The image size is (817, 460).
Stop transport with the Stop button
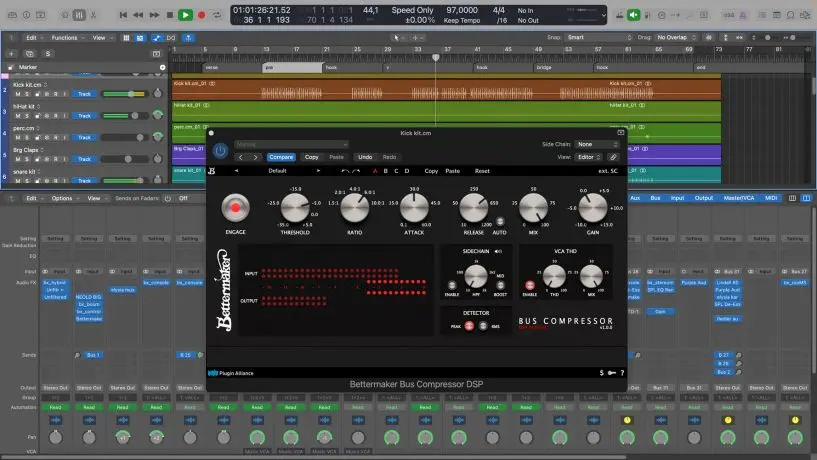(169, 15)
